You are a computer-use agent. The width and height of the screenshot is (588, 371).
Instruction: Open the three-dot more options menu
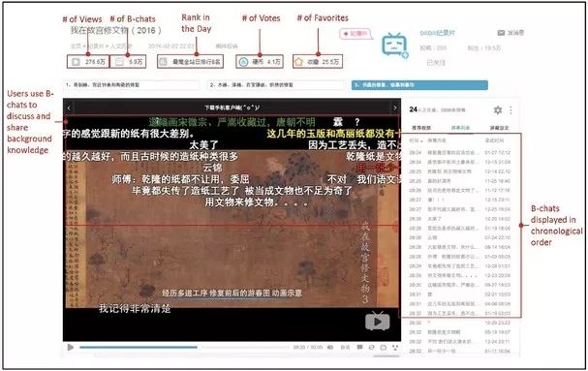[511, 109]
